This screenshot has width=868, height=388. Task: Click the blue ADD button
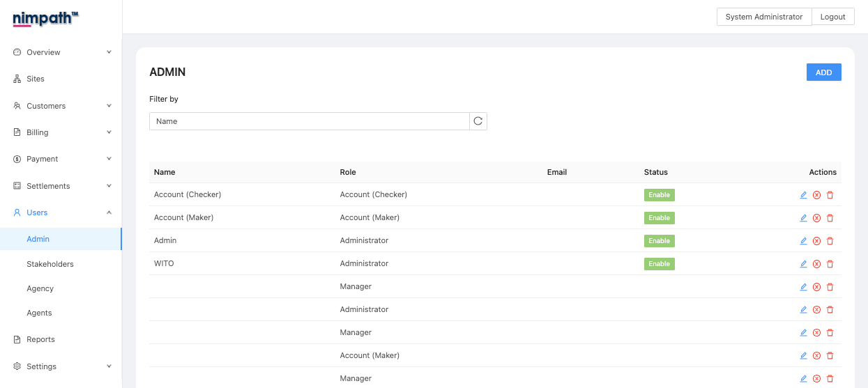click(x=823, y=72)
